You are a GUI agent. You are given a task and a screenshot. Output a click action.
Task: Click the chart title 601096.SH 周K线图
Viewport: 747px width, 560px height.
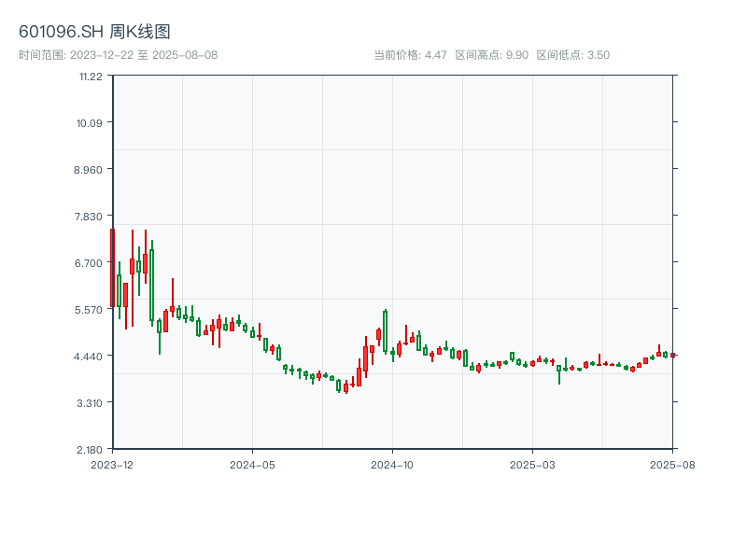coord(94,32)
